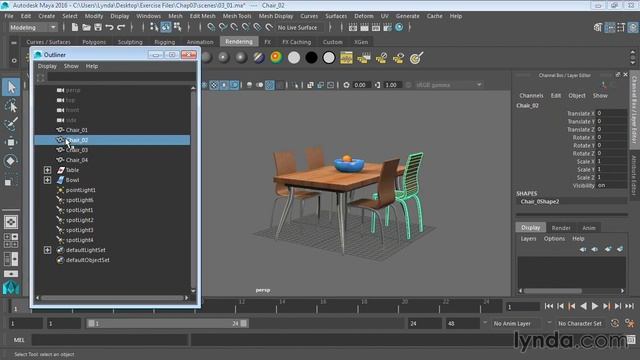This screenshot has width=640, height=360.
Task: Toggle select by hierarchy mode
Action: click(154, 27)
